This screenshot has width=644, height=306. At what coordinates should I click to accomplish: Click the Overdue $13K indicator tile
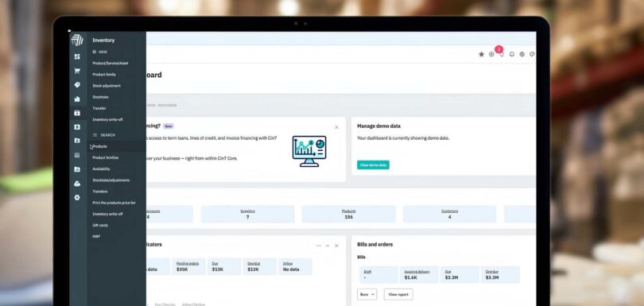click(x=259, y=266)
